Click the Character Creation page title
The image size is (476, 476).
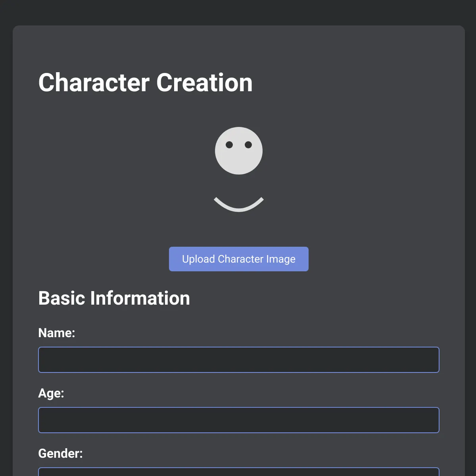click(146, 83)
